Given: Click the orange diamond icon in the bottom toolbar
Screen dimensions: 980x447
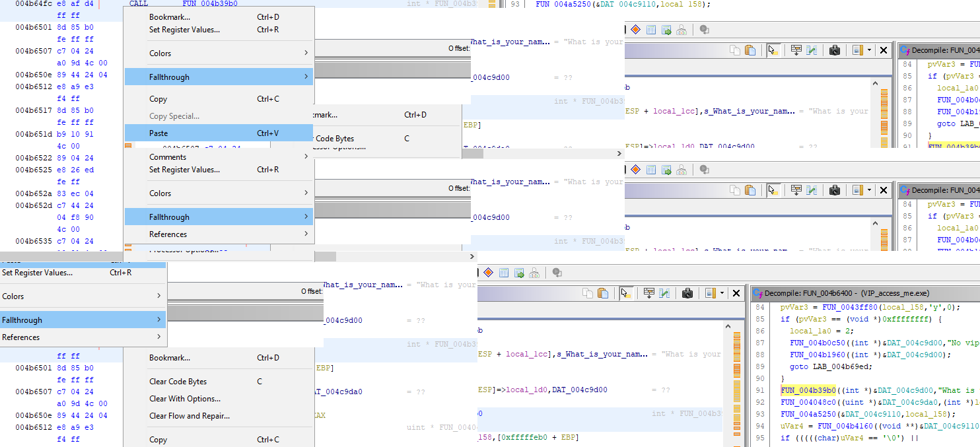Looking at the screenshot, I should [x=489, y=272].
